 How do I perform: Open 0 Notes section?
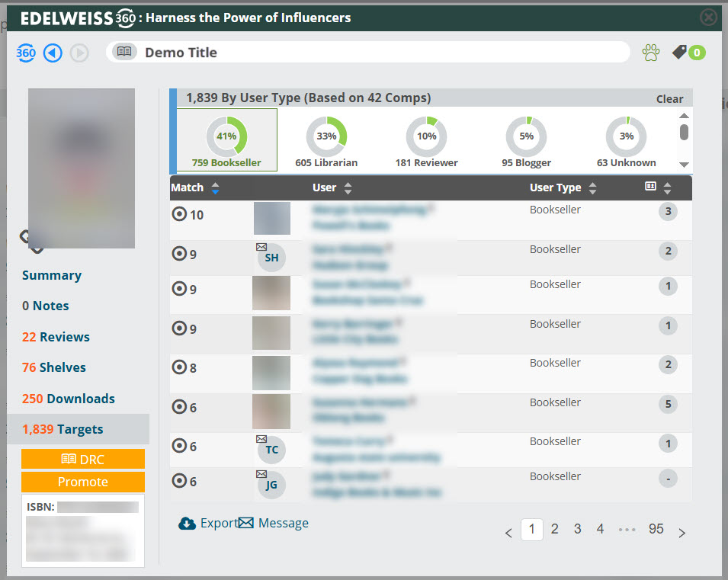[x=46, y=306]
